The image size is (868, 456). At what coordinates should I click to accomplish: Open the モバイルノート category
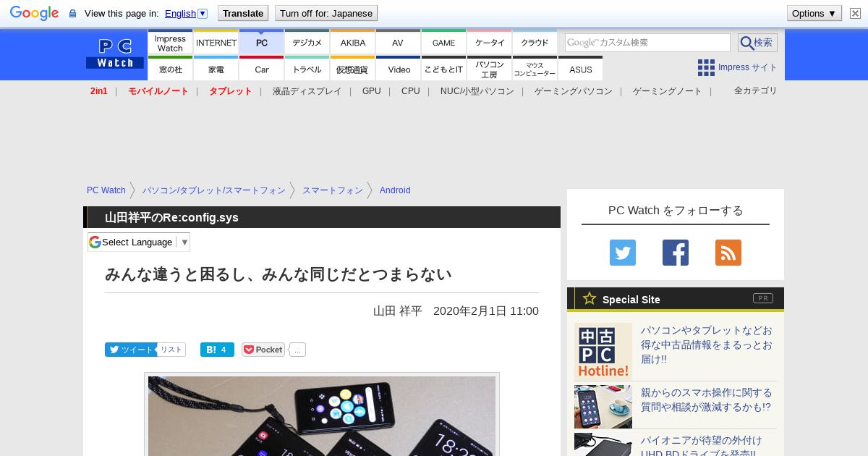(x=158, y=91)
